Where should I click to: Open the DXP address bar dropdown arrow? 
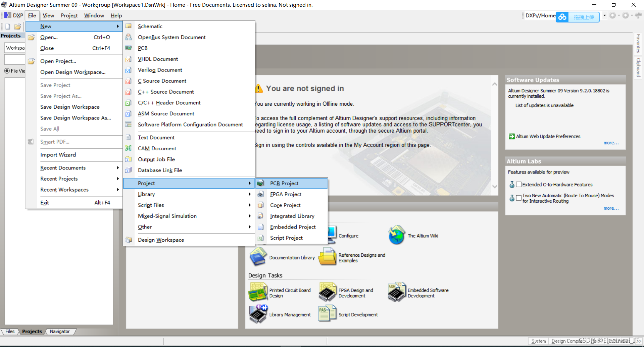pos(604,15)
